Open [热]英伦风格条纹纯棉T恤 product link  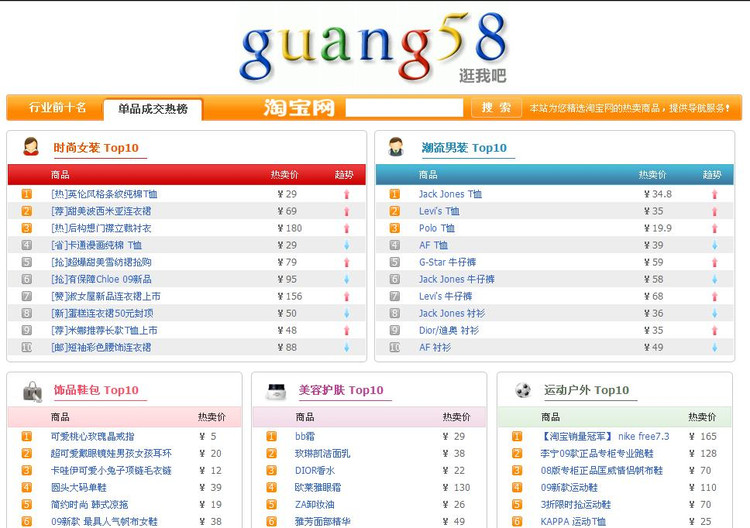coord(104,194)
